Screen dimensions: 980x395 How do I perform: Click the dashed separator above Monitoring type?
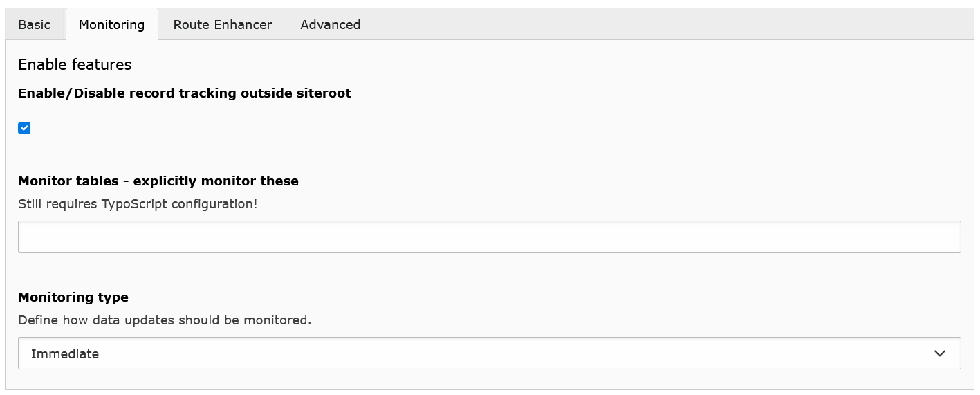coord(489,270)
